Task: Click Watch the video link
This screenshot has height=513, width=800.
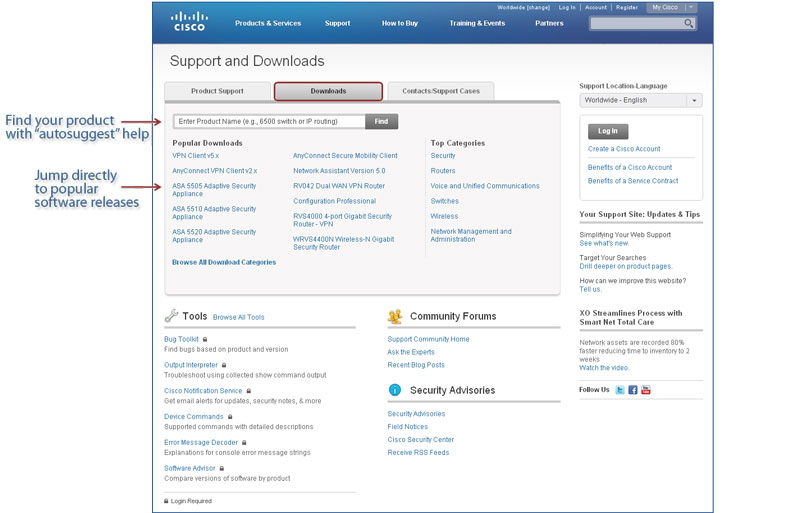Action: point(604,368)
